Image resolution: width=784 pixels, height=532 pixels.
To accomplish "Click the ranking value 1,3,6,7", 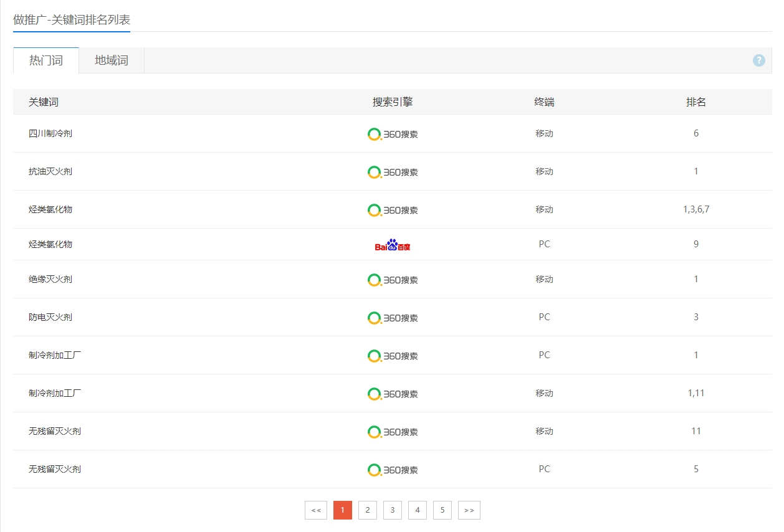I will (696, 209).
